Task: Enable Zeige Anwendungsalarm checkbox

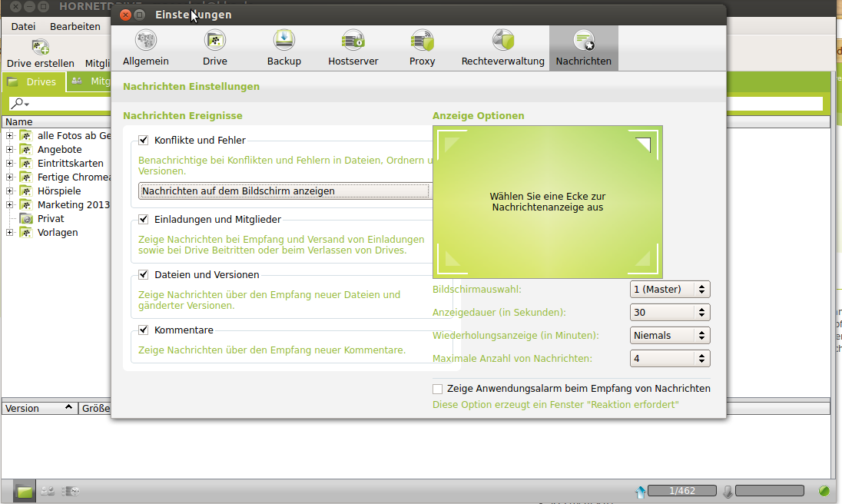Action: pyautogui.click(x=438, y=389)
